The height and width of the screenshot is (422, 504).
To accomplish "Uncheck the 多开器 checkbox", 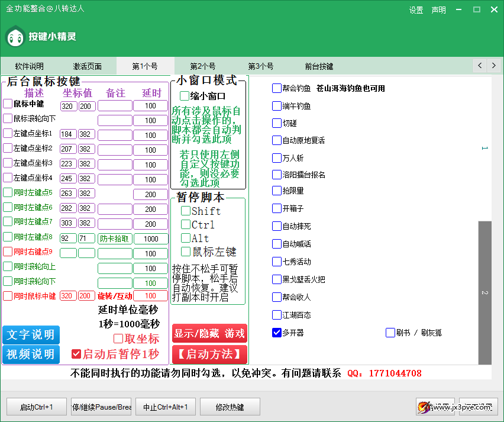I will click(x=277, y=333).
